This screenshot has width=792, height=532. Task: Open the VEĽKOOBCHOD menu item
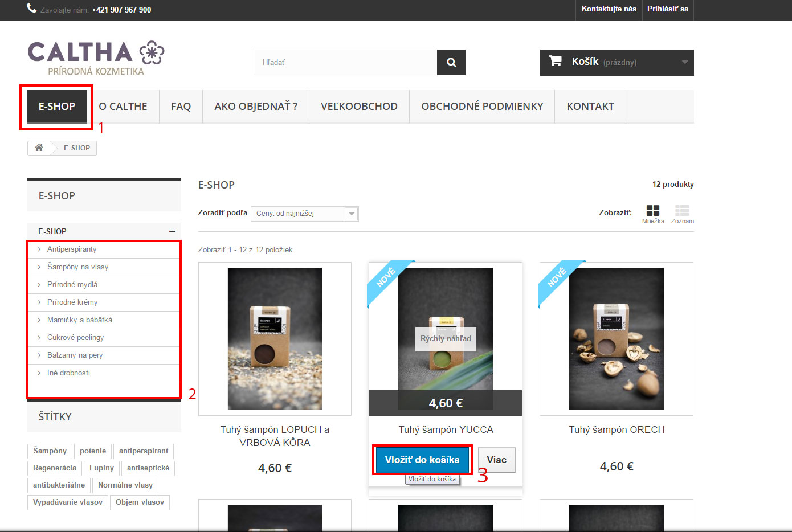pos(359,107)
